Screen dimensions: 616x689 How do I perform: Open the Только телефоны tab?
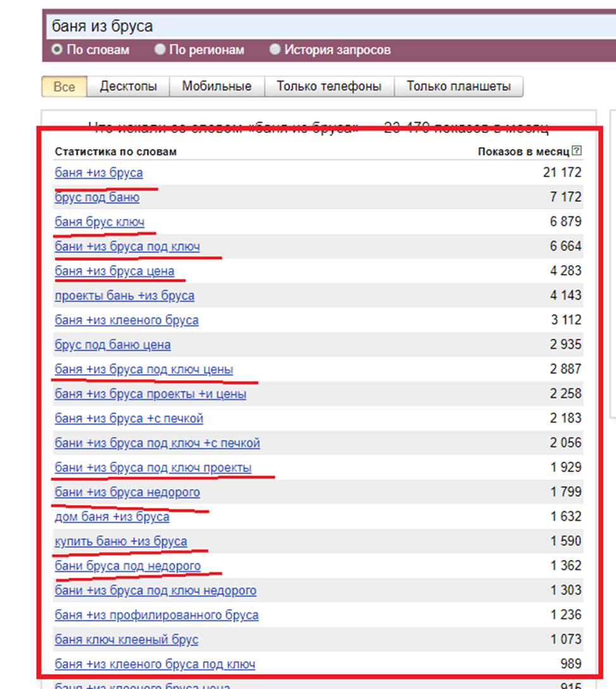tap(329, 86)
